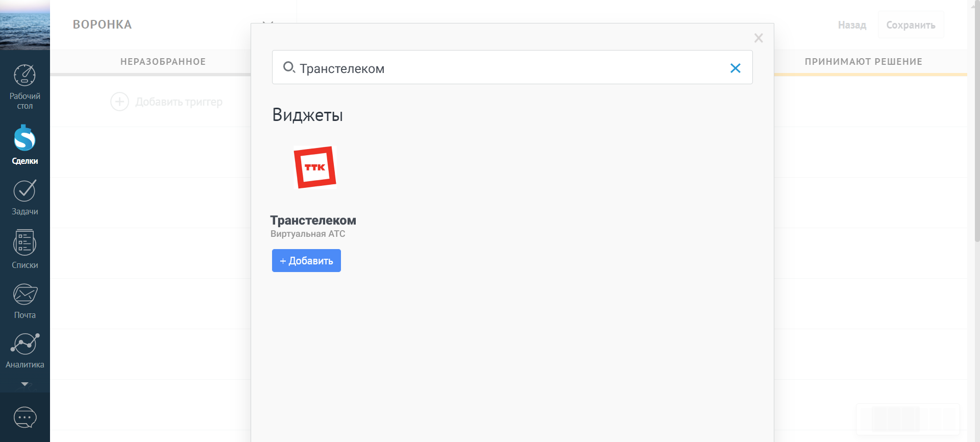Screen dimensions: 980x442
Task: Expand the ВОРОНКА pipeline dropdown
Action: click(x=267, y=23)
